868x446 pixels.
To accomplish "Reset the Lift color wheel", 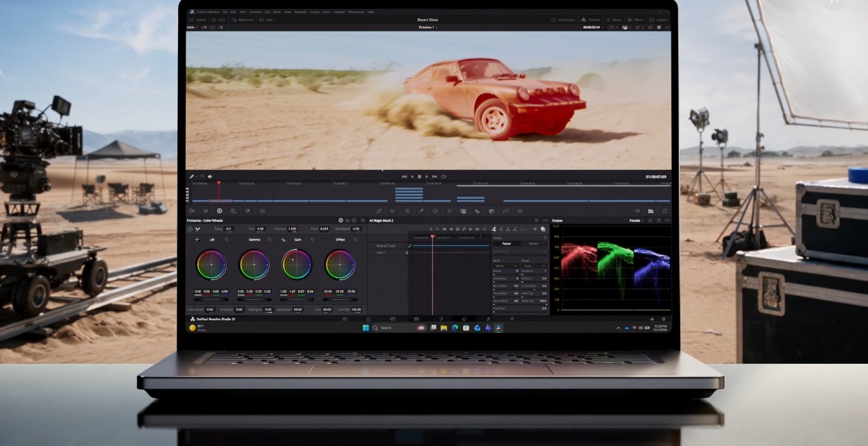I will coord(227,240).
